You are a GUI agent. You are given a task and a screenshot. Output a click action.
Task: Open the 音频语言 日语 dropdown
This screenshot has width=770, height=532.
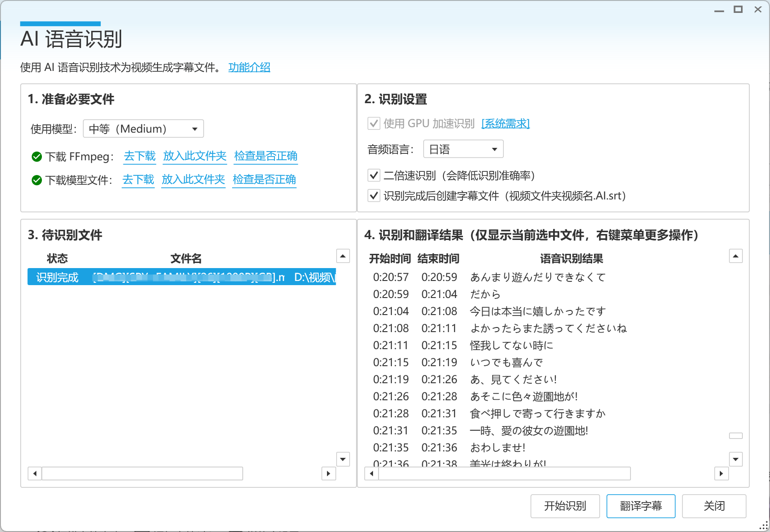(463, 149)
